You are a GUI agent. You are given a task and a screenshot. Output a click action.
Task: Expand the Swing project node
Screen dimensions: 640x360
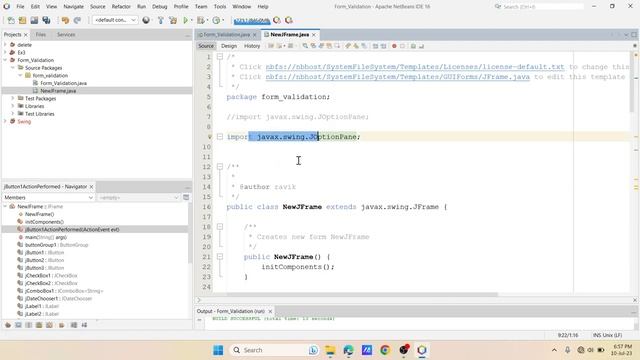point(5,121)
